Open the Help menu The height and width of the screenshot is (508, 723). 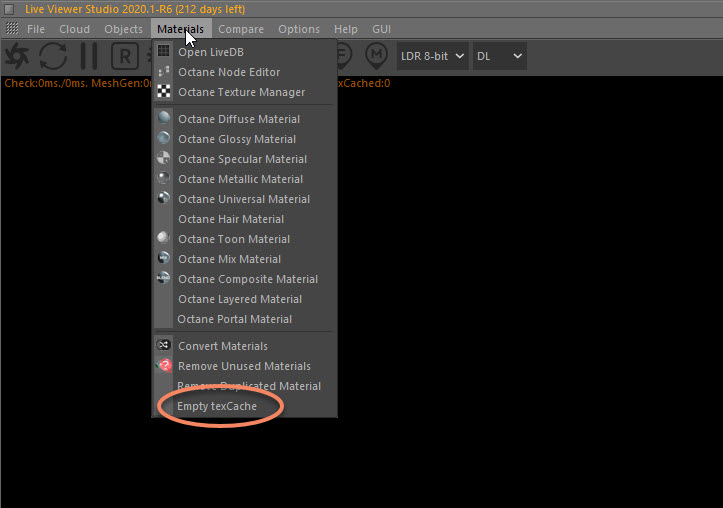(345, 29)
